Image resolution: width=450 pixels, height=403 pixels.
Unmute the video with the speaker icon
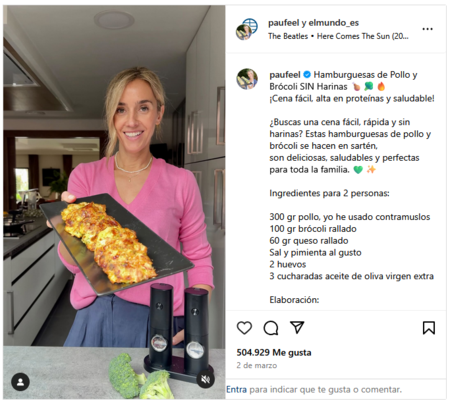(x=205, y=379)
